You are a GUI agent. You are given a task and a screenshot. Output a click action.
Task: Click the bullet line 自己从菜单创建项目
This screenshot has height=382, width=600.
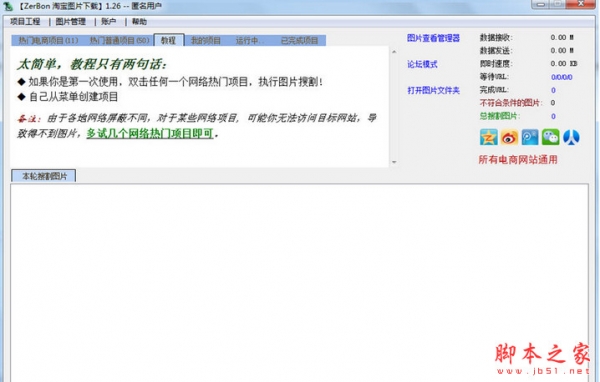(x=68, y=97)
